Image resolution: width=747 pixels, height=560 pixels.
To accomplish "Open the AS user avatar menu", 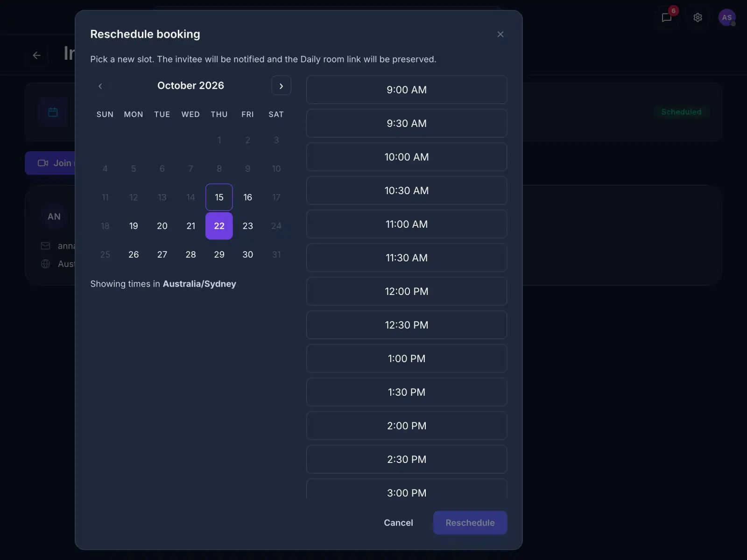I will [x=726, y=17].
